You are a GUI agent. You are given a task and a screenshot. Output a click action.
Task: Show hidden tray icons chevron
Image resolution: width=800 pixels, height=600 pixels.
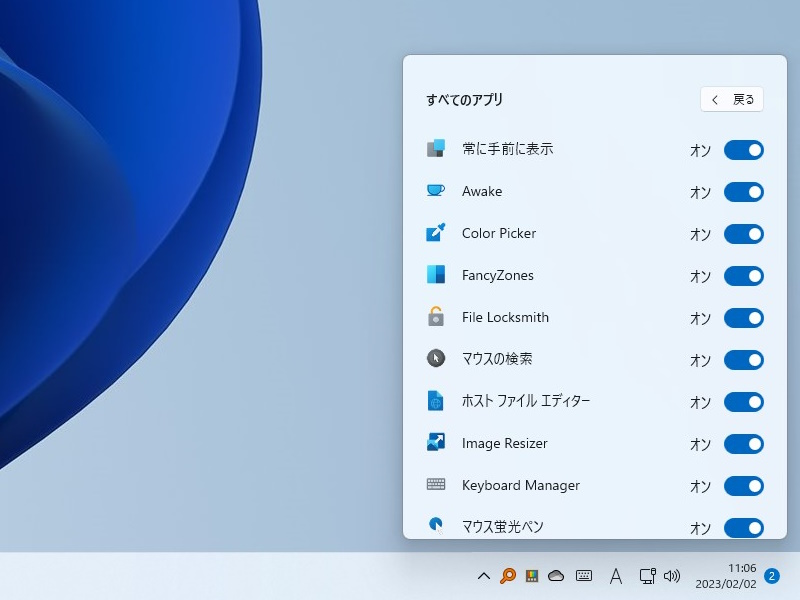(484, 577)
